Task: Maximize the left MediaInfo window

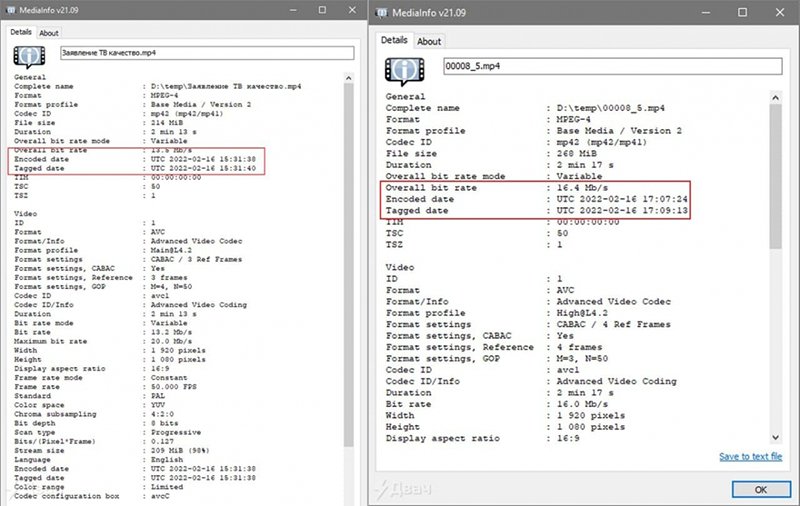Action: point(322,10)
